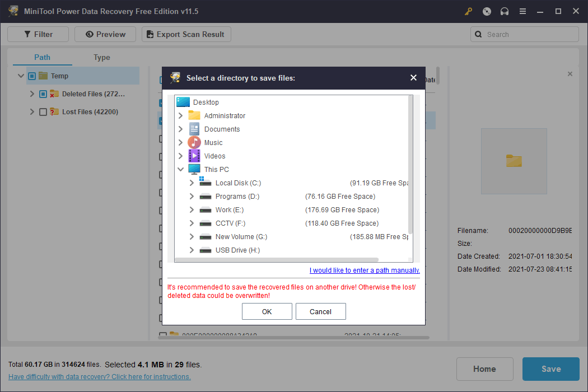Select 'Work (E:)' drive row text
Viewport: 588px width, 392px height.
(230, 210)
